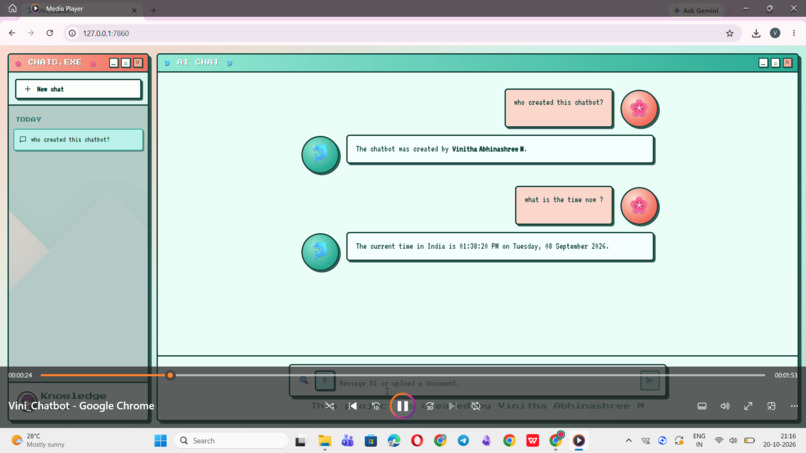Screen dimensions: 806x453
Task: View site information icon beside the address
Action: (x=72, y=33)
